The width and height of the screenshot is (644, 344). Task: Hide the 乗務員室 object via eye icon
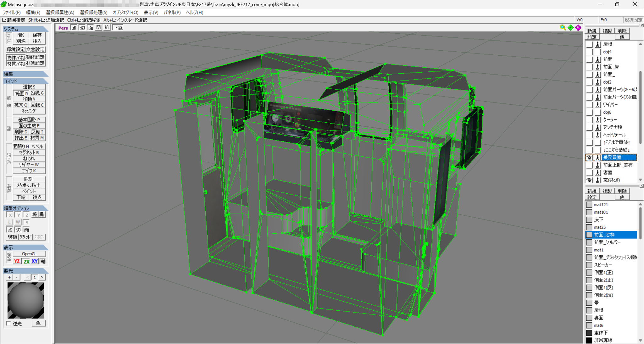589,158
